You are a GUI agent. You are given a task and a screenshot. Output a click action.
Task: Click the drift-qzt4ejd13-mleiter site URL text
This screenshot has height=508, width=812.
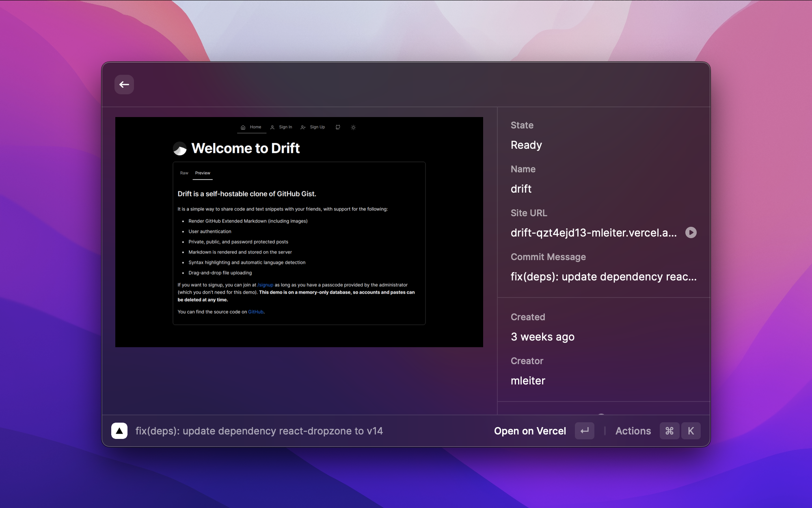click(593, 232)
